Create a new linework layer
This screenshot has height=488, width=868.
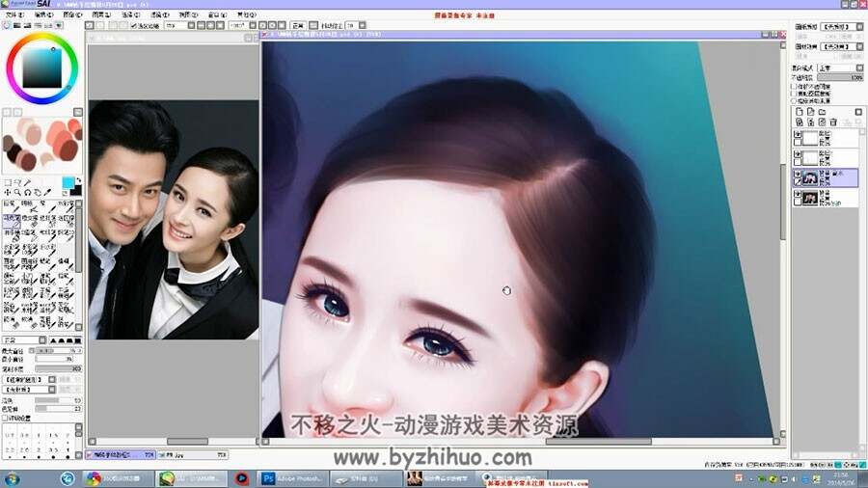click(810, 111)
